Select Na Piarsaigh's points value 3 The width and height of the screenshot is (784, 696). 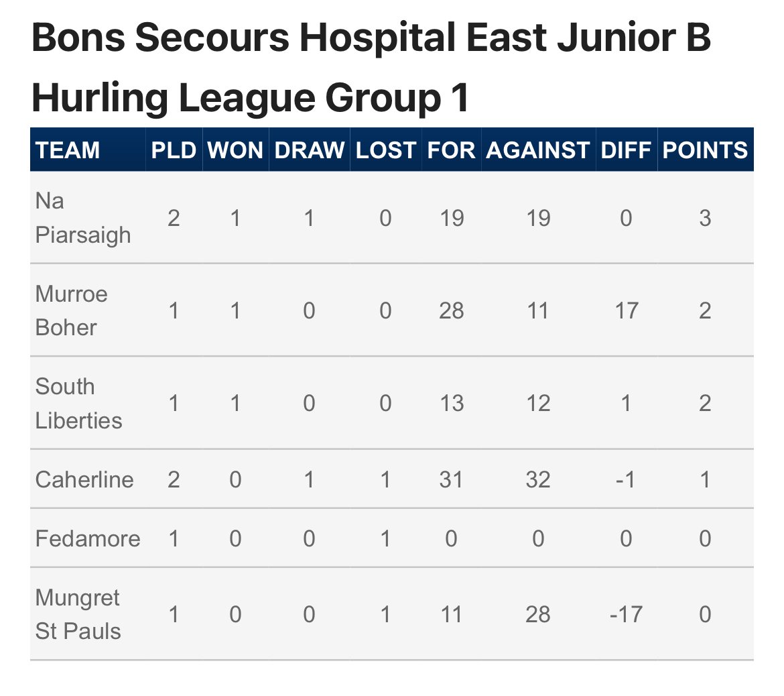tap(705, 218)
